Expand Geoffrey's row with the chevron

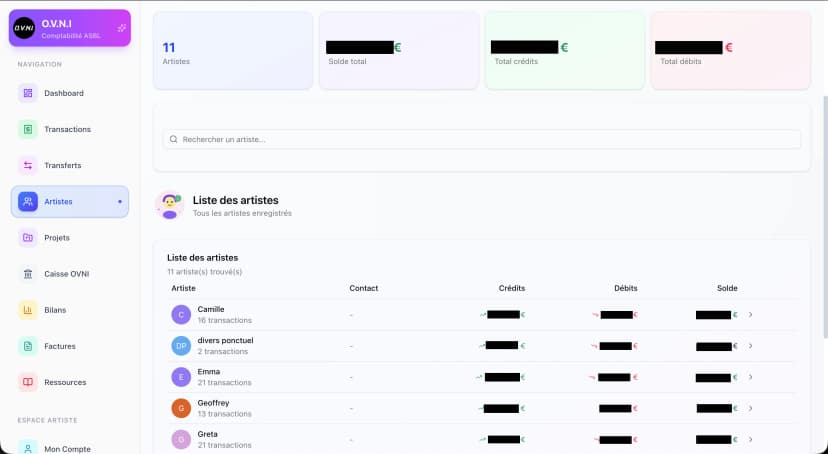pos(751,408)
